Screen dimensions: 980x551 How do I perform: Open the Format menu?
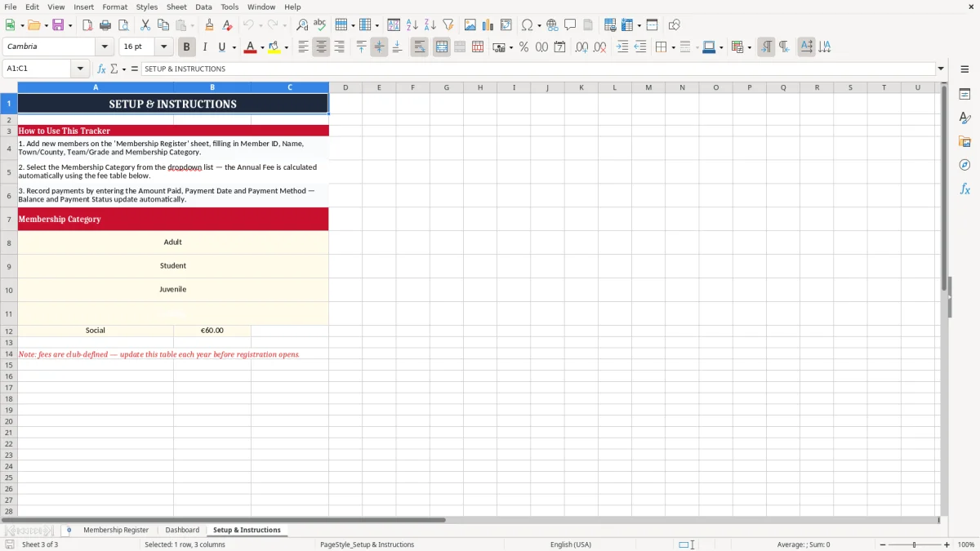point(114,7)
